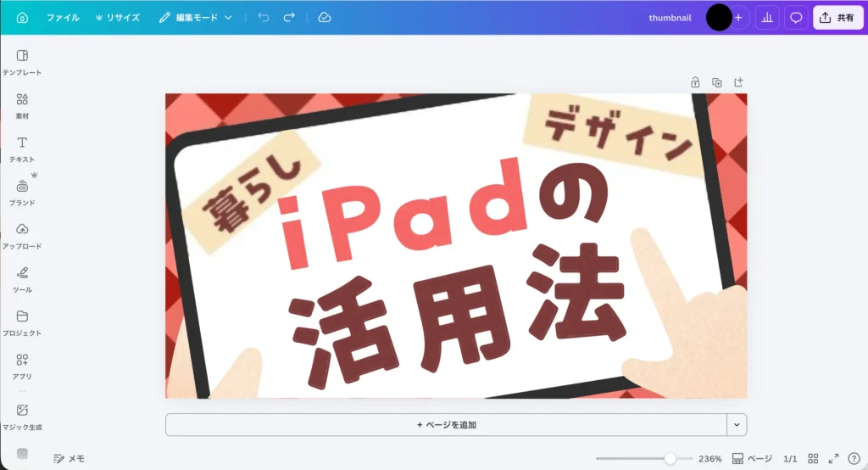Viewport: 868px width, 470px height.
Task: Expand the 編集モード dropdown
Action: (x=196, y=17)
